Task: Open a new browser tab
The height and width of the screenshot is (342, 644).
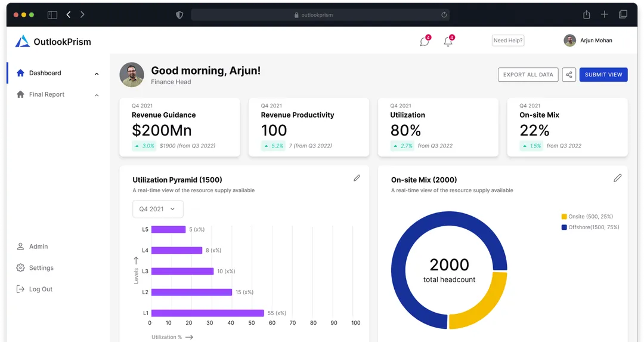Action: (x=605, y=14)
